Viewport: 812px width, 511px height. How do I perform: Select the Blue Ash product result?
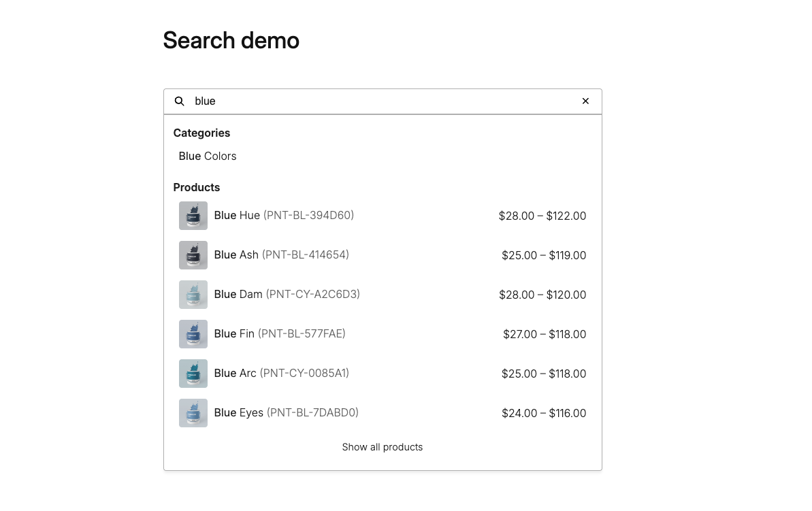pos(383,255)
